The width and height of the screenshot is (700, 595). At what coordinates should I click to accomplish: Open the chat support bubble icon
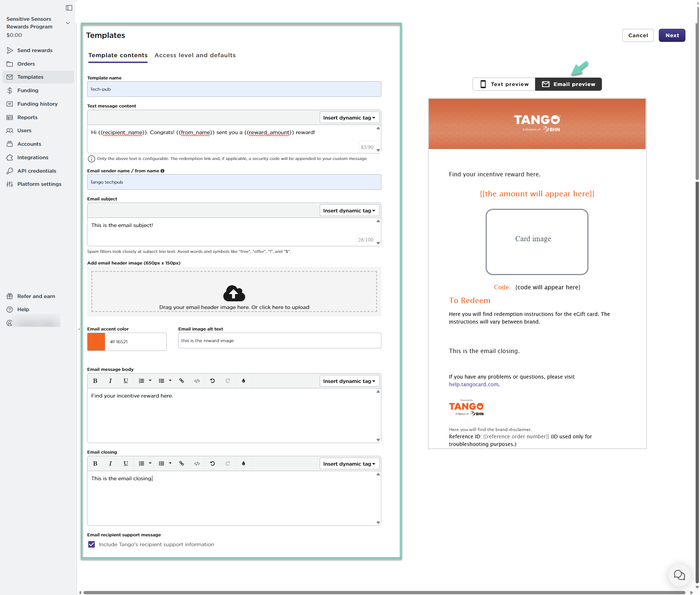(679, 575)
